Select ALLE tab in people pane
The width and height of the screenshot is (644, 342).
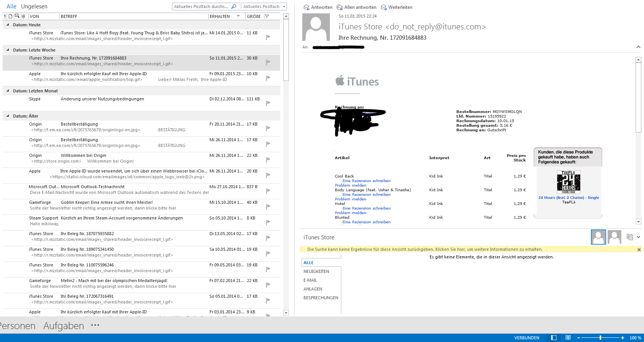pyautogui.click(x=308, y=263)
